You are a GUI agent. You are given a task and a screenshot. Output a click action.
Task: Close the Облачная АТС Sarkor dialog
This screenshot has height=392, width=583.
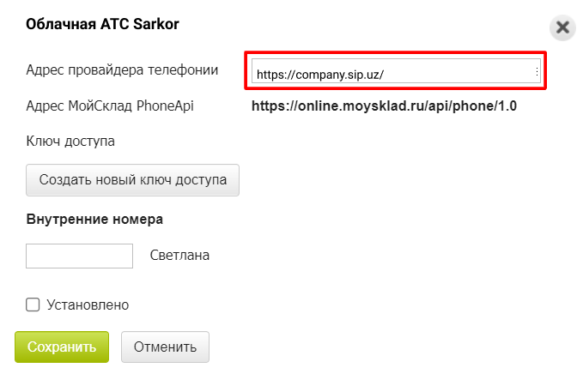[x=562, y=27]
